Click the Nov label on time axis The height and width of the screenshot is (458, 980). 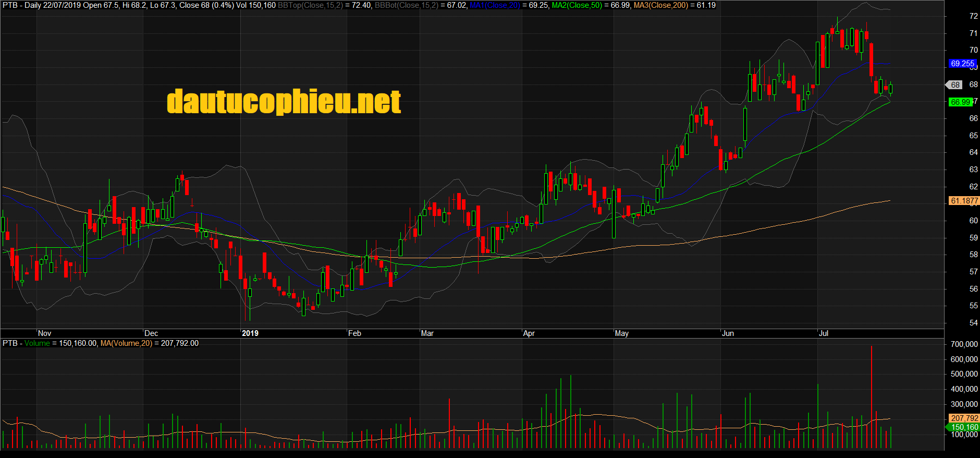tap(45, 333)
